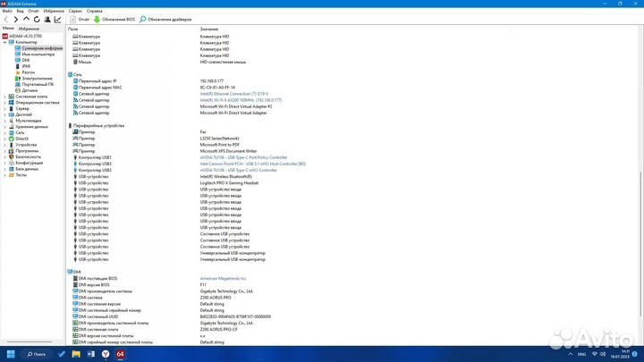The image size is (644, 362).
Task: Expand the Системная плата tree node
Action: [5, 97]
